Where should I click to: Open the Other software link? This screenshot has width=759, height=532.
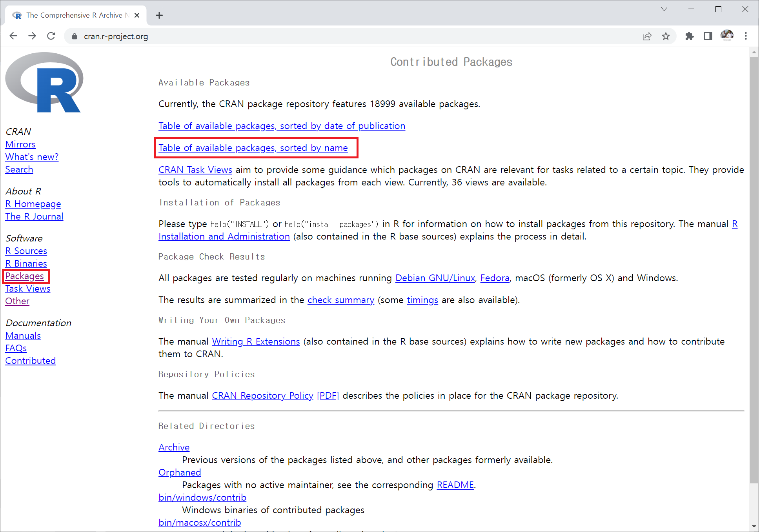[17, 301]
